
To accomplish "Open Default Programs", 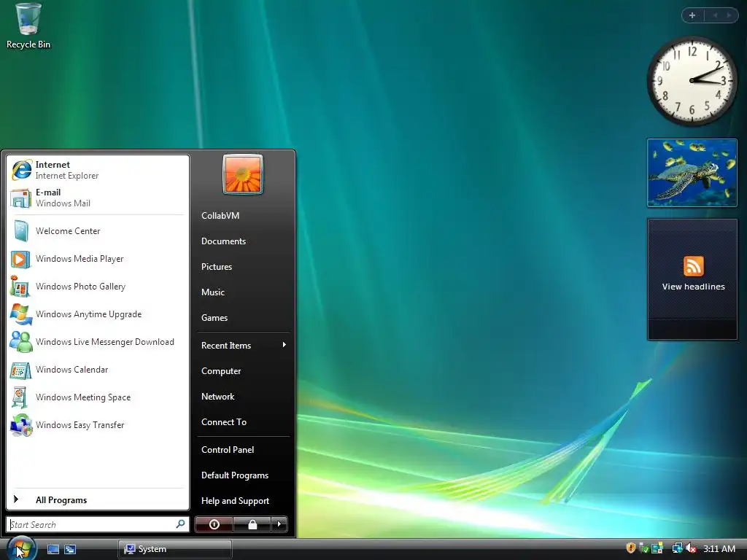I will click(x=244, y=475).
